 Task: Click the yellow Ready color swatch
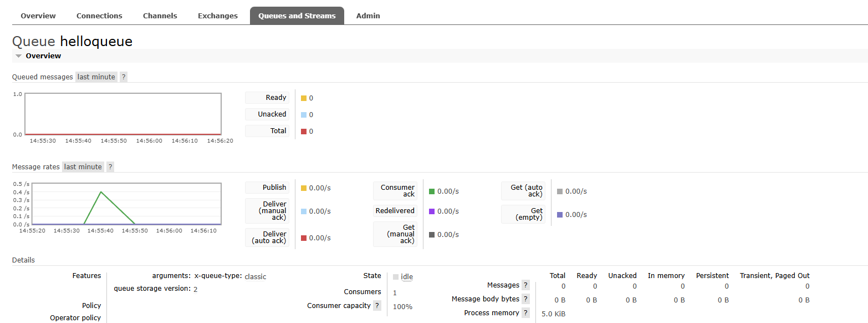(304, 98)
